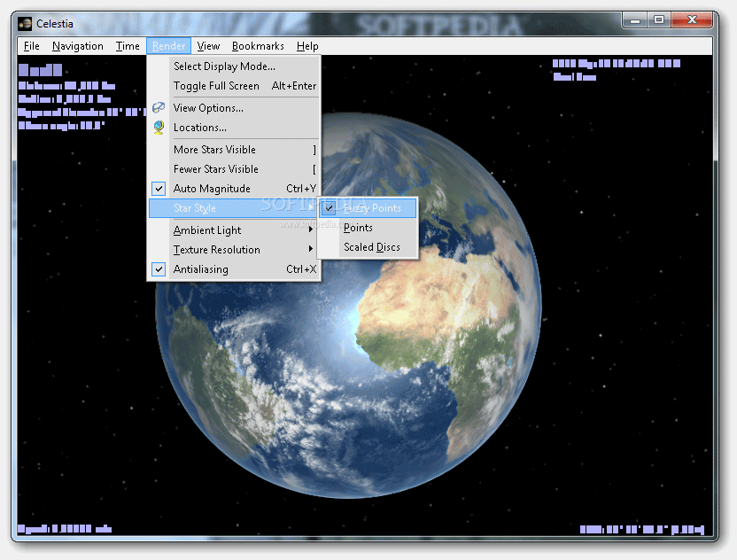Choose Select Display Mode… entry
This screenshot has height=560, width=737.
(x=234, y=66)
